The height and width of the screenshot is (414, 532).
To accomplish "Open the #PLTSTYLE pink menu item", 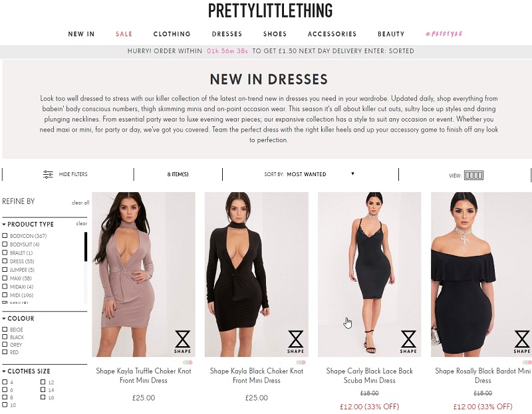I will pyautogui.click(x=444, y=34).
